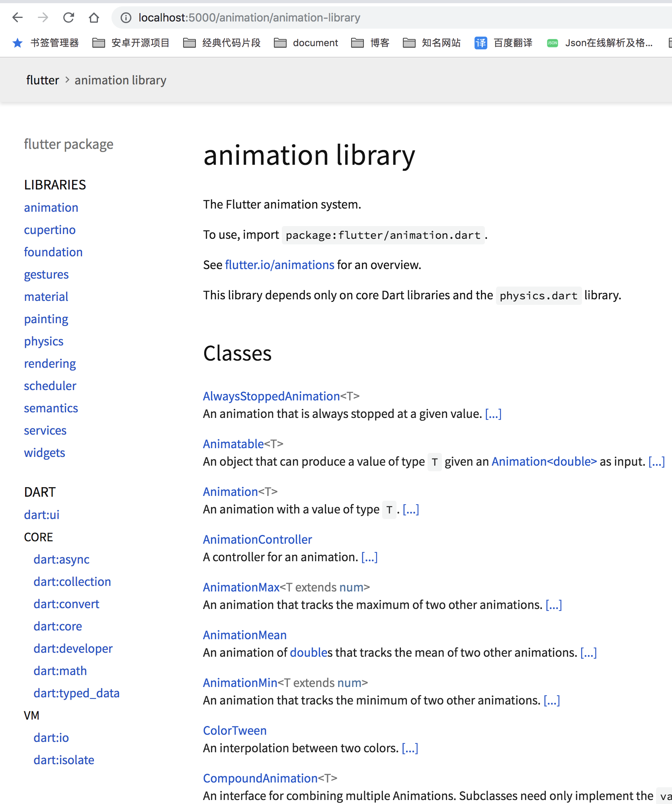Open the dart:ui library
The width and height of the screenshot is (672, 804).
click(x=41, y=515)
